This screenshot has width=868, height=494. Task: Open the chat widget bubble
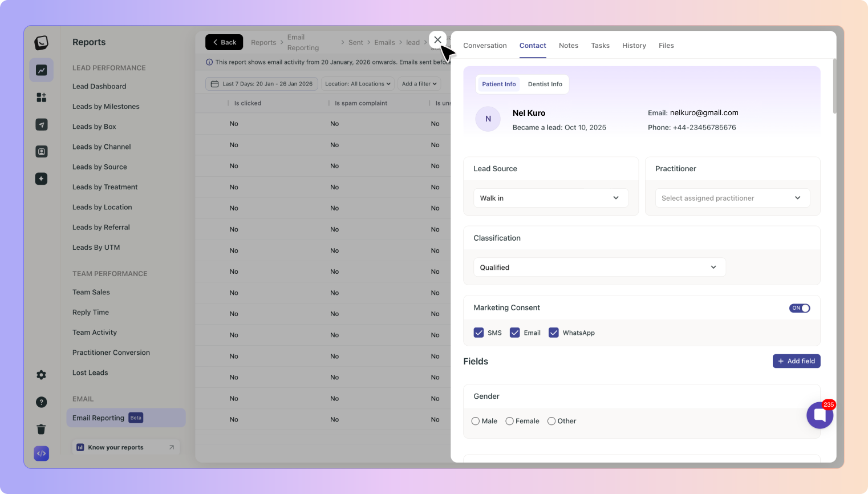point(820,415)
